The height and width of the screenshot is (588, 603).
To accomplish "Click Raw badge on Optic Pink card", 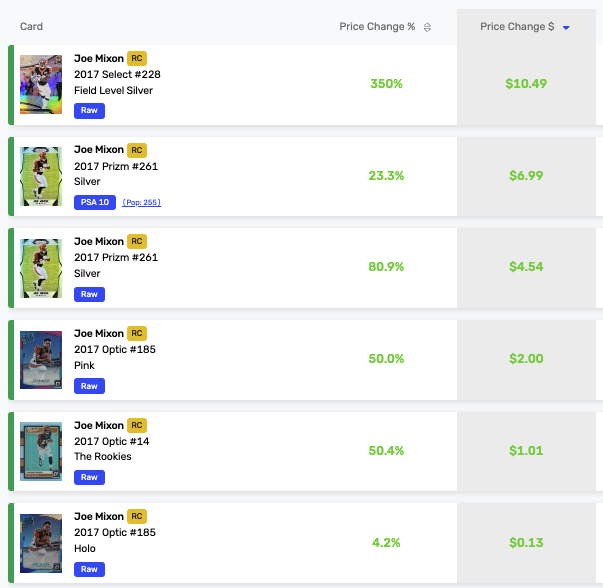I will 89,386.
